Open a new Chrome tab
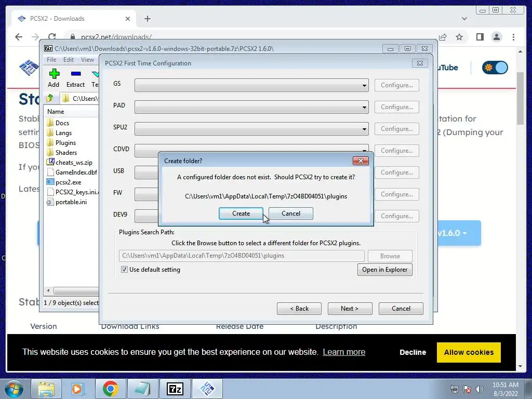The width and height of the screenshot is (532, 399). (x=147, y=19)
